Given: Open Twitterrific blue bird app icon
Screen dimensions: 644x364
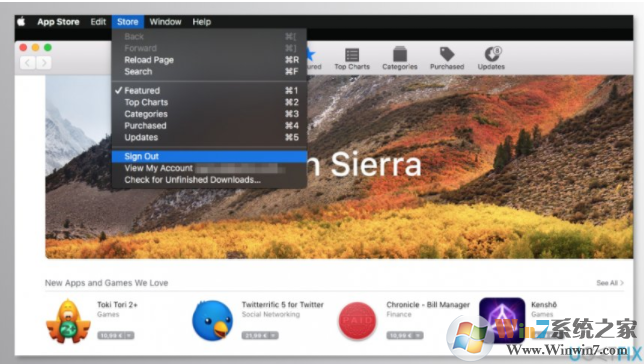Looking at the screenshot, I should click(x=212, y=321).
